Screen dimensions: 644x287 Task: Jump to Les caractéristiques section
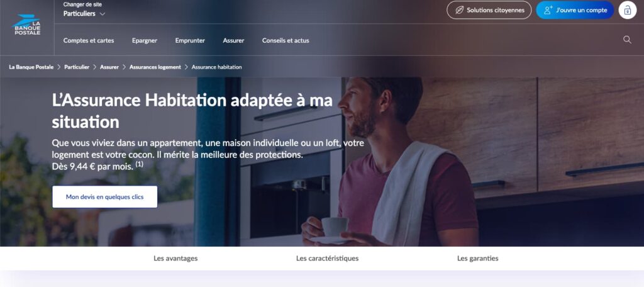coord(327,259)
